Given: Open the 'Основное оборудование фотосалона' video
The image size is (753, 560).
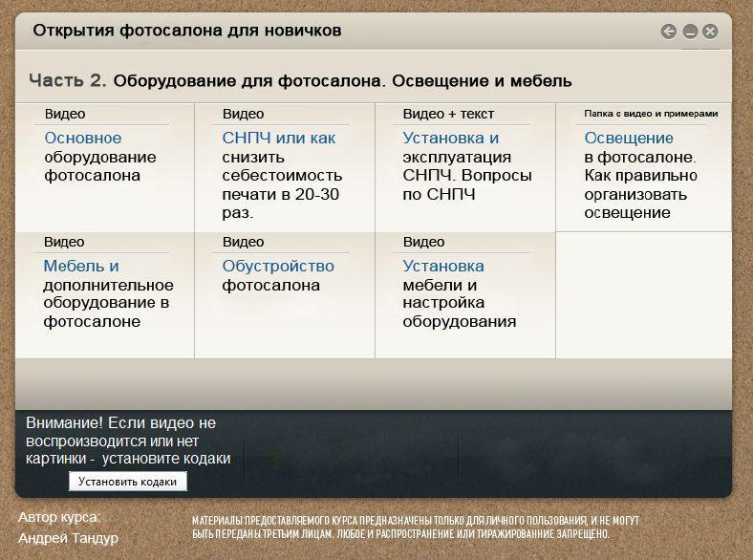Looking at the screenshot, I should pyautogui.click(x=83, y=139).
